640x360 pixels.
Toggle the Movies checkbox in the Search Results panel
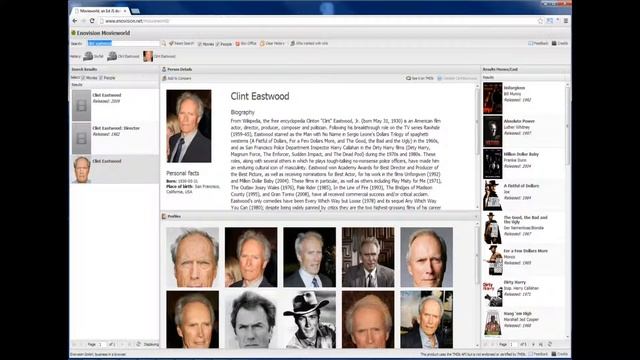tap(83, 78)
